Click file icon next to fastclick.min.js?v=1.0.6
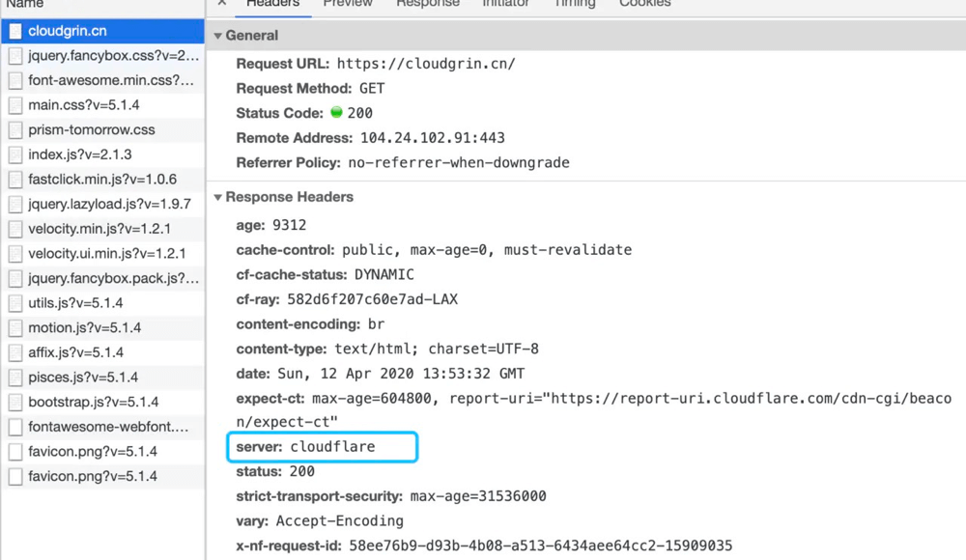Screen dimensions: 966x560 coord(15,180)
